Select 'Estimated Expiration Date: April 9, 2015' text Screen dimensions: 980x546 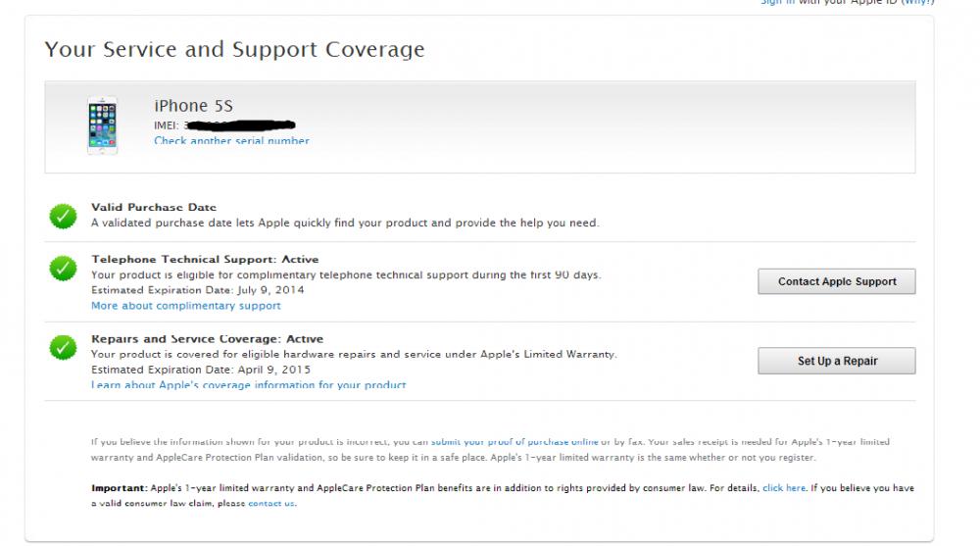click(201, 370)
